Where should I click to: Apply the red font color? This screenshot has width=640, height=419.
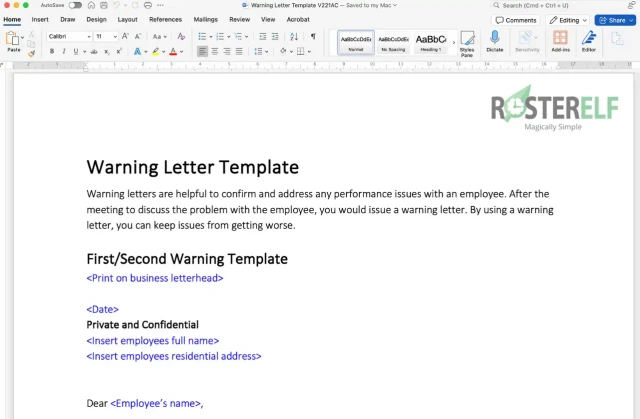pos(173,51)
